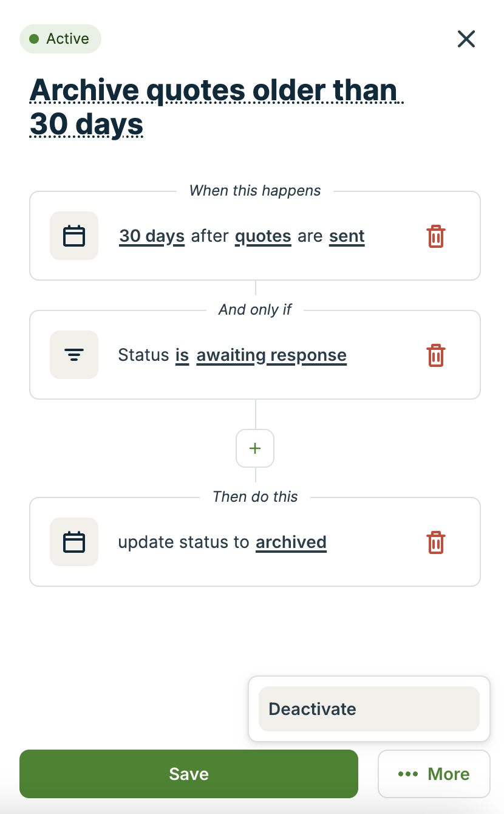Viewport: 504px width, 814px height.
Task: Click the plus icon to add a condition
Action: (254, 448)
